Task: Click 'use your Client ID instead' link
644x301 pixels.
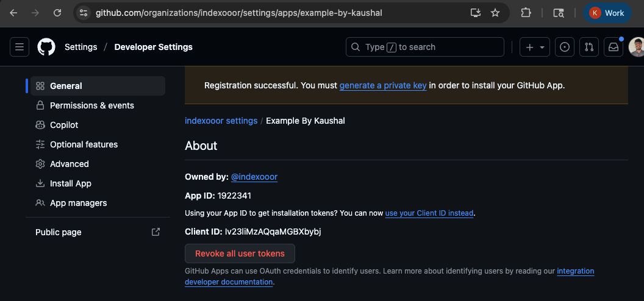Action: click(x=429, y=213)
